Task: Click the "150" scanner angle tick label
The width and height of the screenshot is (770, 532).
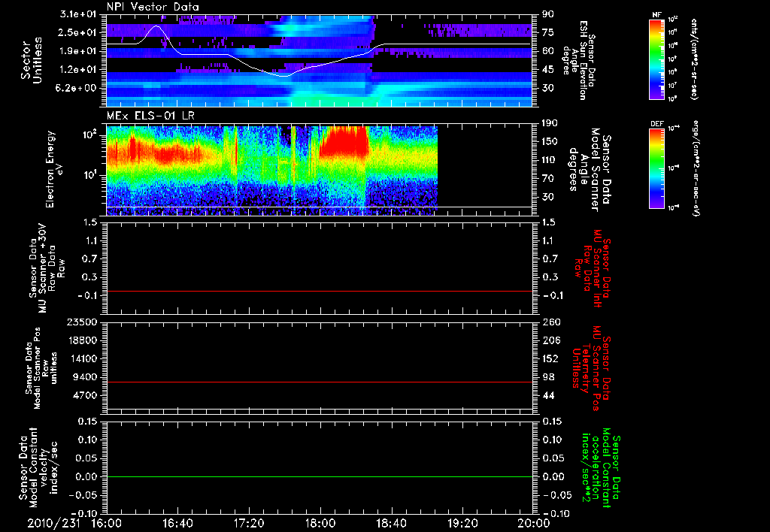Action: [550, 141]
